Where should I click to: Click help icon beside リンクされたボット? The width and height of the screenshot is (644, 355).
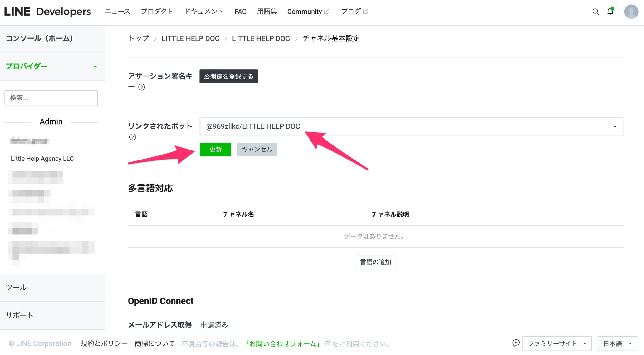(x=132, y=137)
